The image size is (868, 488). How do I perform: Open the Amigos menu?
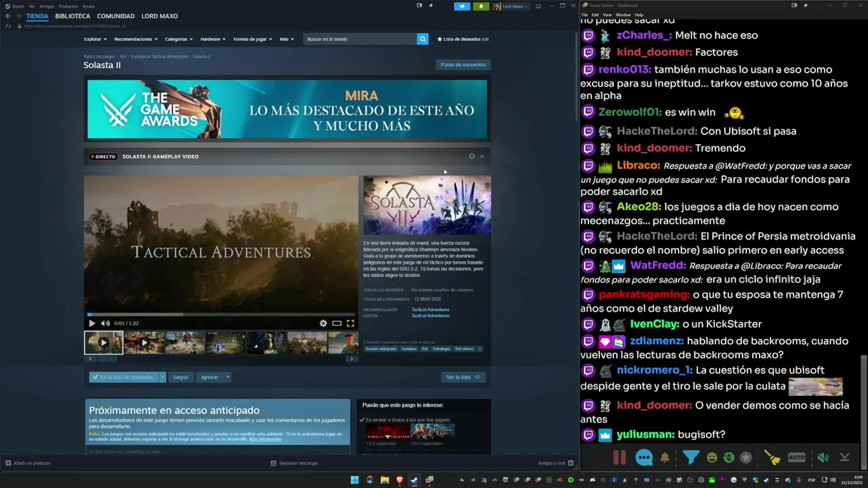click(47, 6)
